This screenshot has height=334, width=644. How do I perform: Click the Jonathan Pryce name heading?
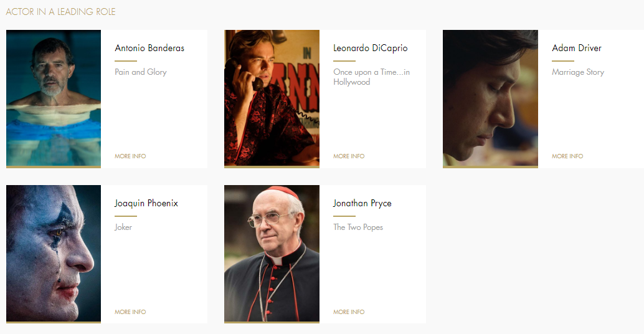pos(362,203)
